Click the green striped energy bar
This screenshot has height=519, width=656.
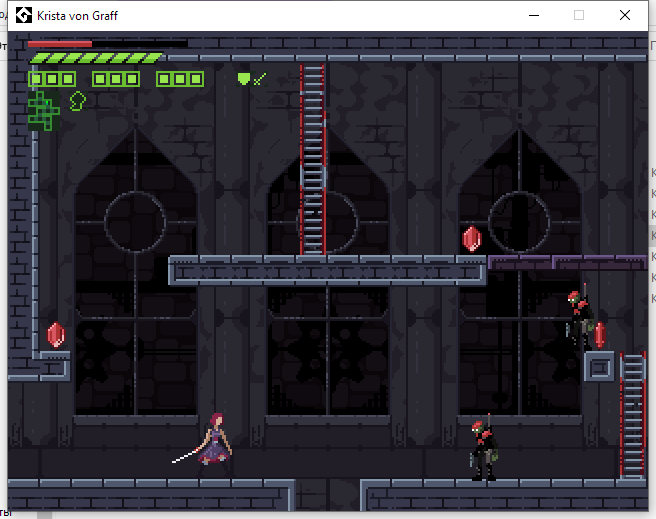[x=95, y=58]
